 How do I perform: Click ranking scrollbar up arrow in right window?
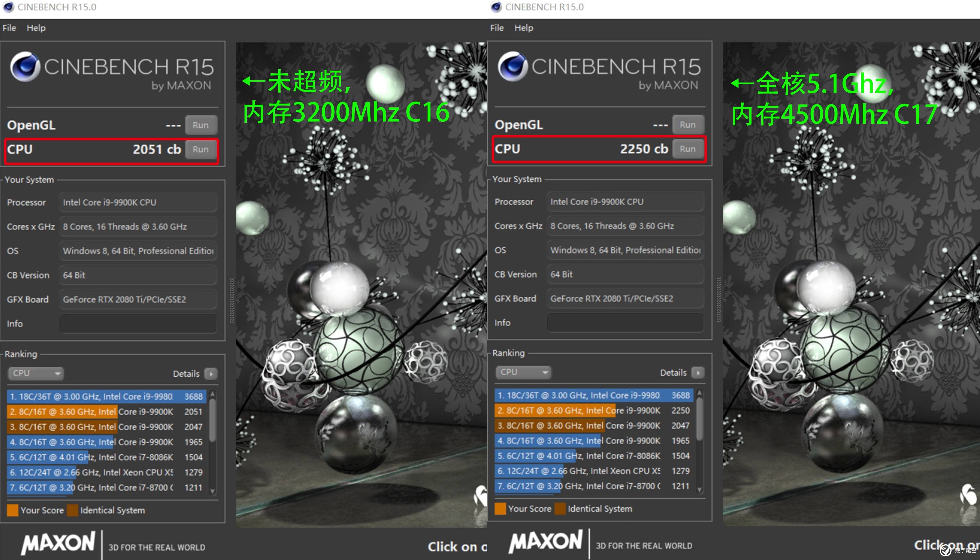(x=700, y=393)
